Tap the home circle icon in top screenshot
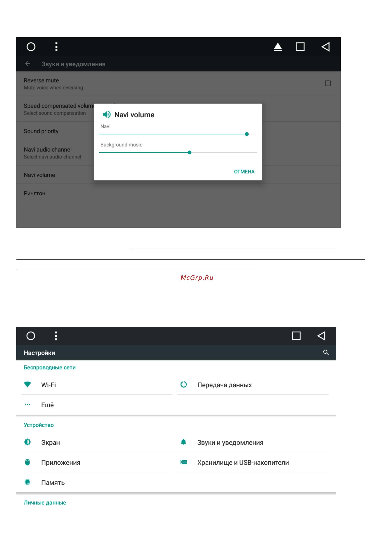The width and height of the screenshot is (392, 555). click(31, 47)
